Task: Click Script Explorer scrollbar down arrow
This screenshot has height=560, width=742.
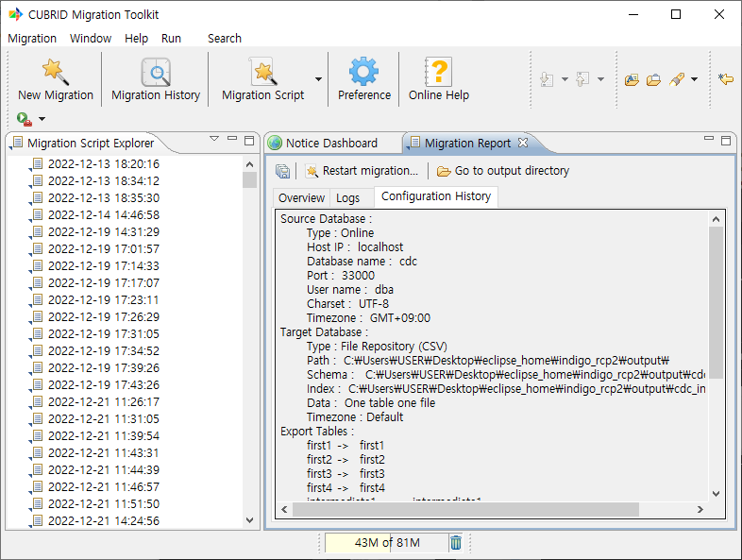Action: click(250, 519)
